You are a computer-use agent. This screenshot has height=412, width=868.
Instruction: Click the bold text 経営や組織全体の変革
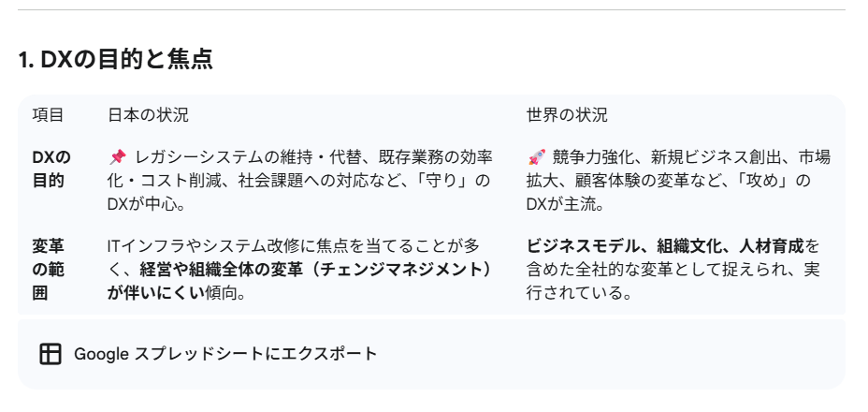click(224, 270)
